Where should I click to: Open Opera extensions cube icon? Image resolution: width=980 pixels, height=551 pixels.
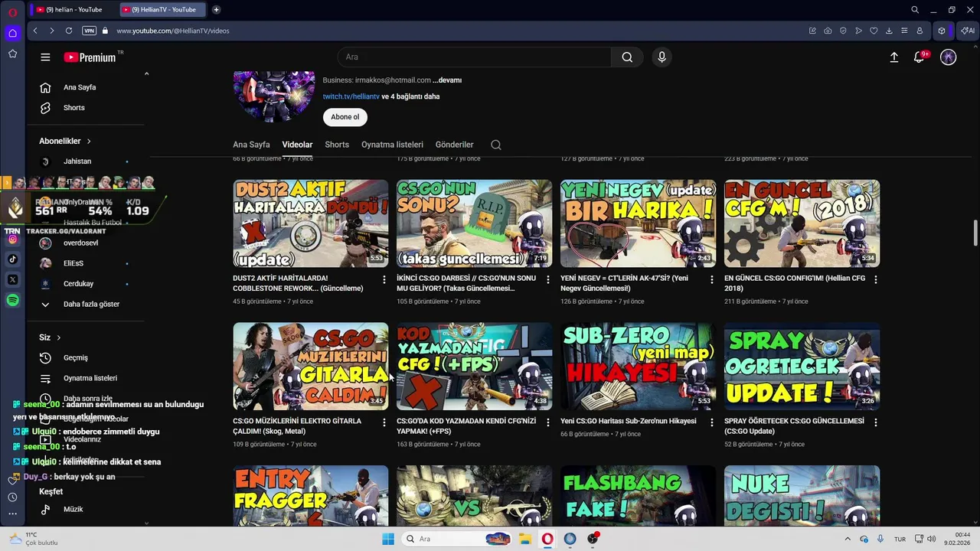[942, 31]
